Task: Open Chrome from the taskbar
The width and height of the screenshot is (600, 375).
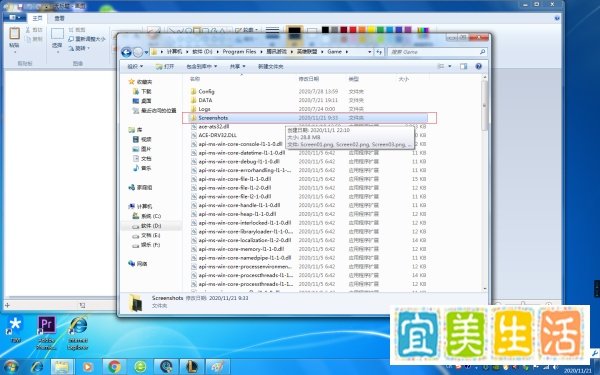Action: [x=114, y=367]
